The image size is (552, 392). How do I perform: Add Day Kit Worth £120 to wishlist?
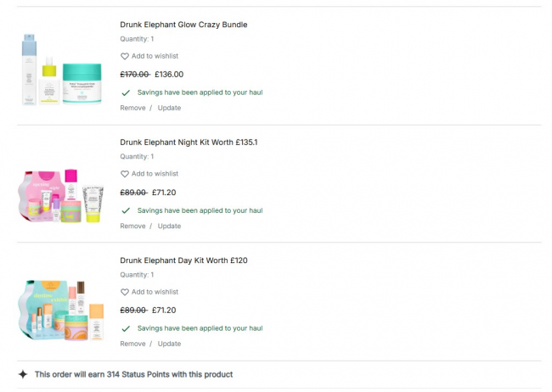pos(155,292)
